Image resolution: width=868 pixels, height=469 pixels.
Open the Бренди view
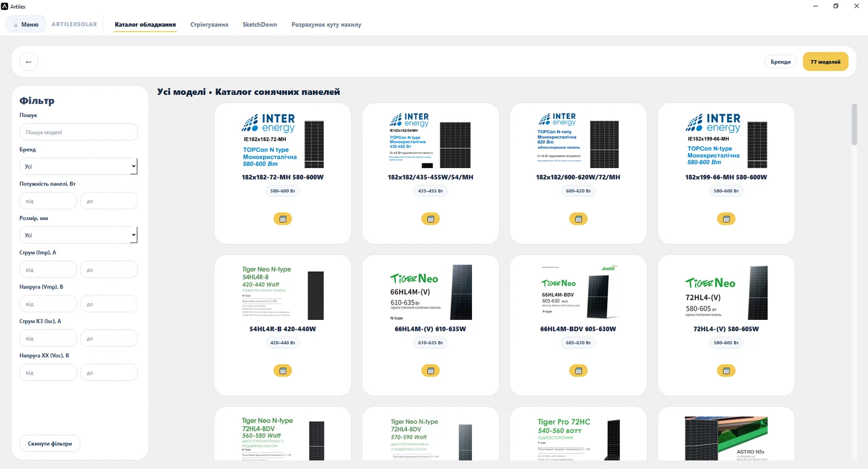[781, 62]
